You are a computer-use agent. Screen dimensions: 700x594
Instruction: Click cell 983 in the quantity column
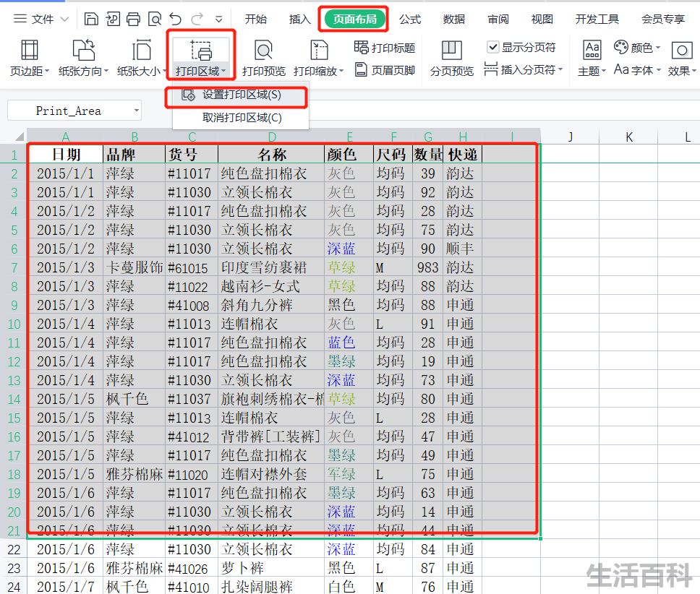(427, 267)
